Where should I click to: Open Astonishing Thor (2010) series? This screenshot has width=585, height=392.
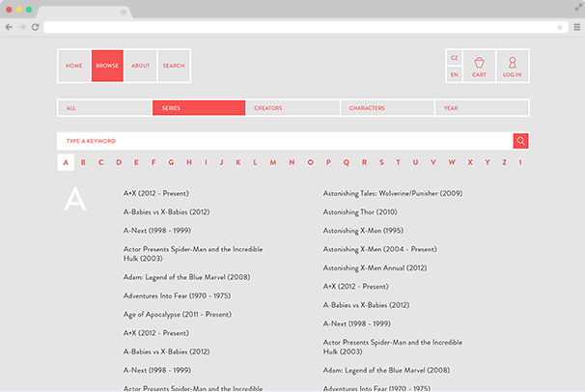point(359,211)
